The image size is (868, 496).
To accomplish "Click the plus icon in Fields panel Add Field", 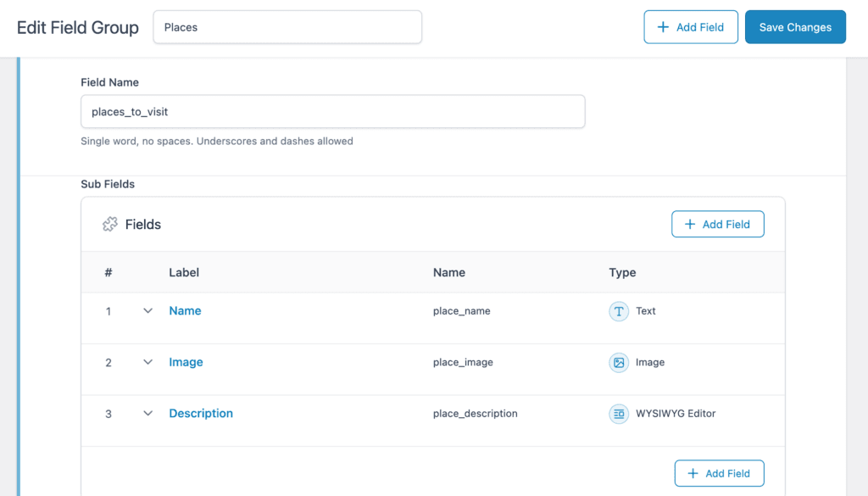I will coord(691,224).
